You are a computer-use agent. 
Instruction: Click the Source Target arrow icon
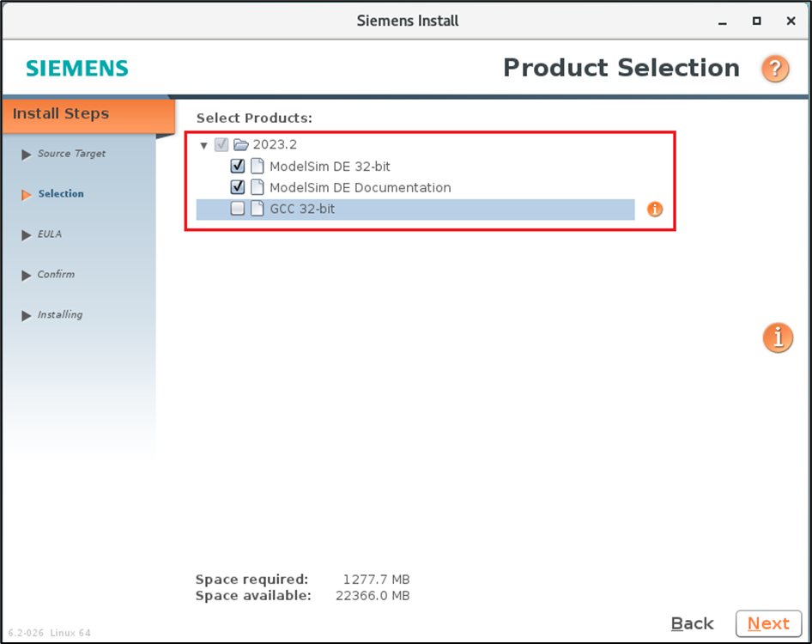point(26,155)
